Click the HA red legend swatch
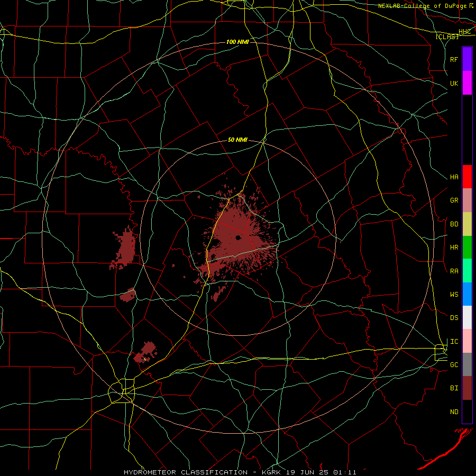This screenshot has width=476, height=476. [x=467, y=177]
